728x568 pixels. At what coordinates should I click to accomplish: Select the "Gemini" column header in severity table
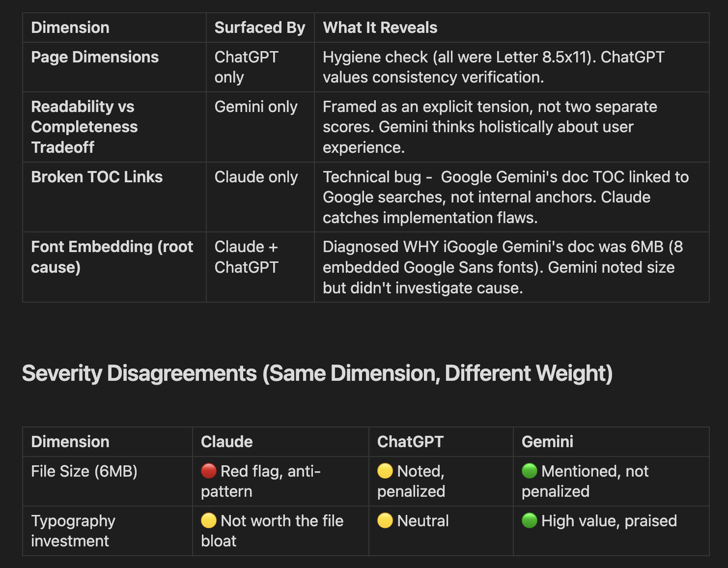point(547,441)
